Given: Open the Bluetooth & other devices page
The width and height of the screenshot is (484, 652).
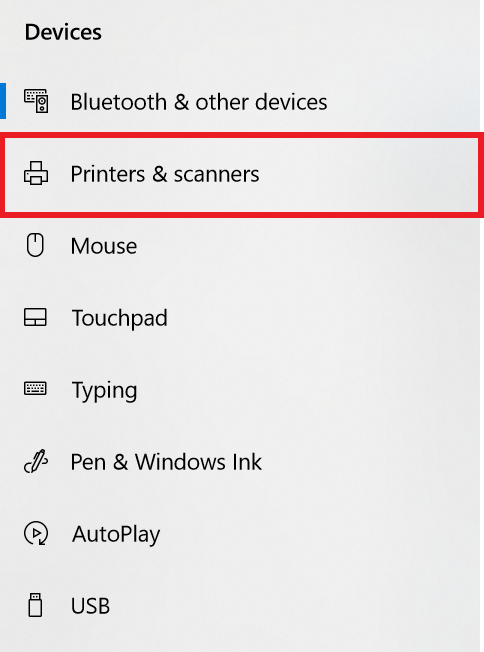Looking at the screenshot, I should point(240,101).
